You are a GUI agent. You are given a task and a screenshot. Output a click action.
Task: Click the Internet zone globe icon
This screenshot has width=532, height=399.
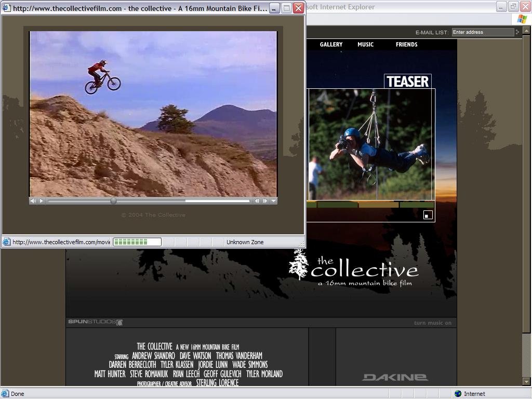coord(458,394)
